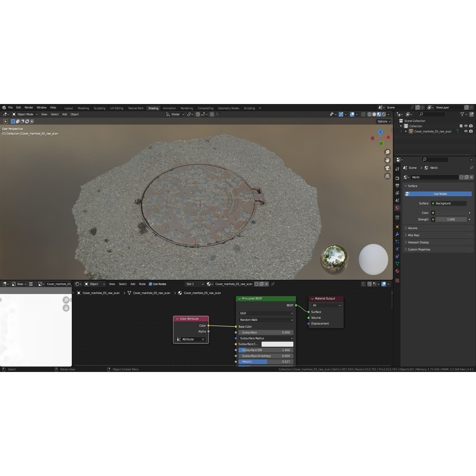
Task: Open the viewport Options dropdown
Action: pyautogui.click(x=384, y=122)
